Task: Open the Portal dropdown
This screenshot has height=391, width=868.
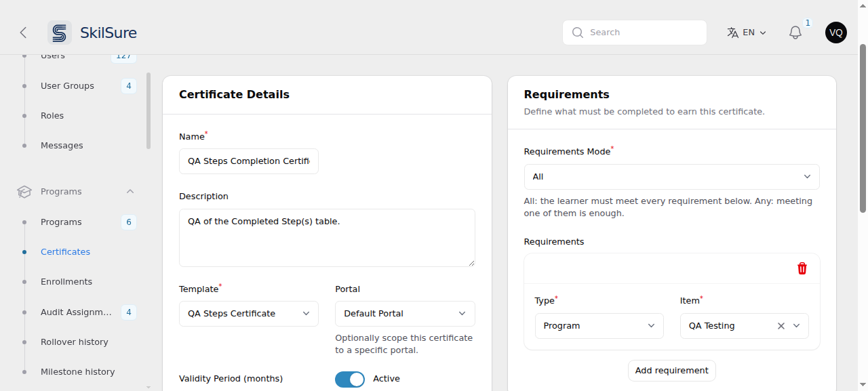Action: click(405, 314)
